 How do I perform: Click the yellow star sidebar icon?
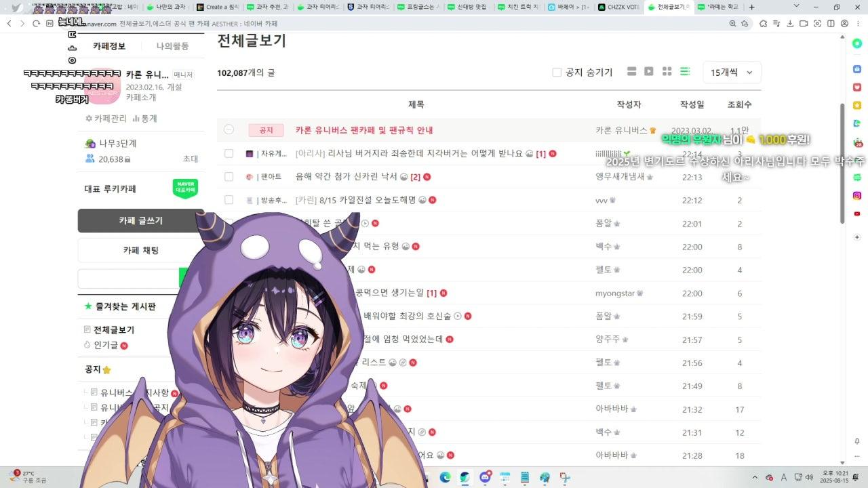tap(857, 105)
